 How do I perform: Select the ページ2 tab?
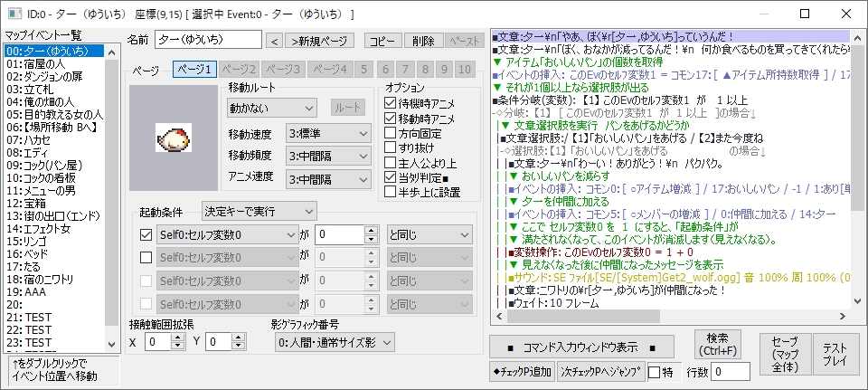[x=239, y=70]
